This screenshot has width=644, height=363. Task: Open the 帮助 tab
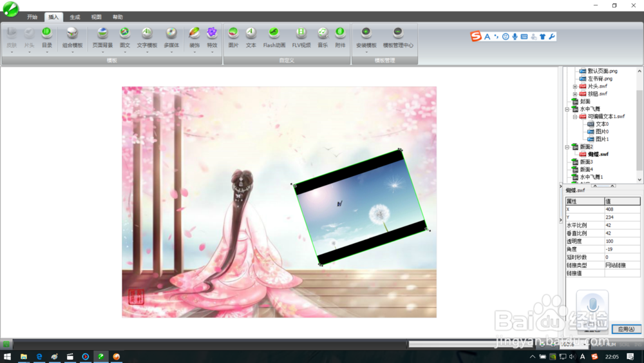[117, 17]
